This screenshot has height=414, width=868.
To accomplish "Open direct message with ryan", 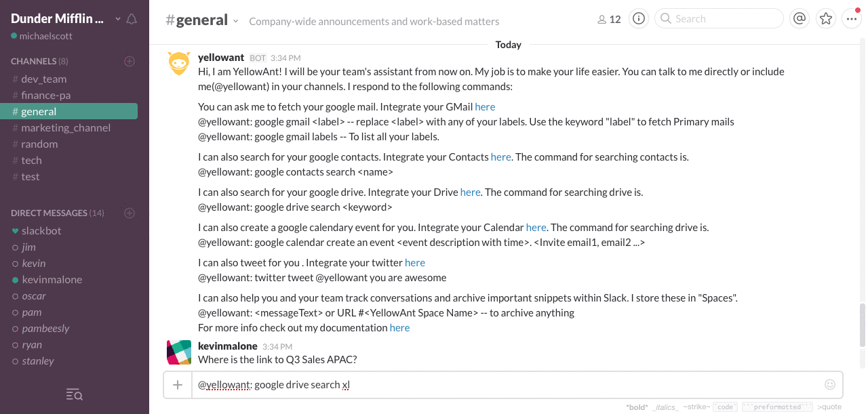I will click(x=32, y=344).
